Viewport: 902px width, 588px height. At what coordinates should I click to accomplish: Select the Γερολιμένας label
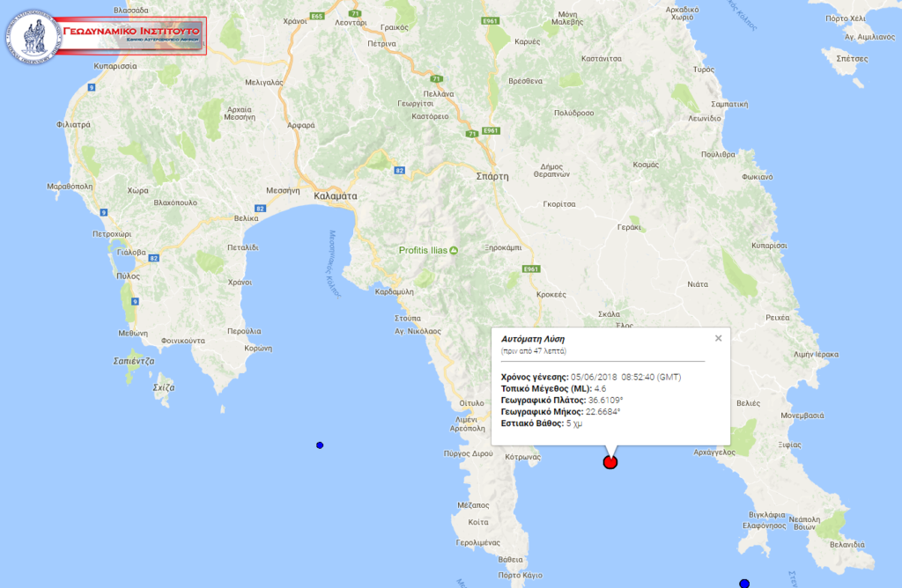(477, 542)
